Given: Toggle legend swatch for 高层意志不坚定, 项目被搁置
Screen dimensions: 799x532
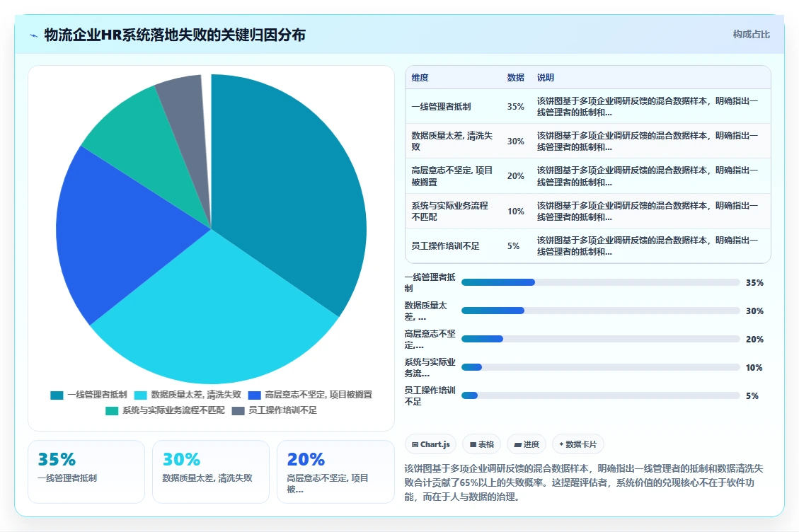Looking at the screenshot, I should click(254, 395).
